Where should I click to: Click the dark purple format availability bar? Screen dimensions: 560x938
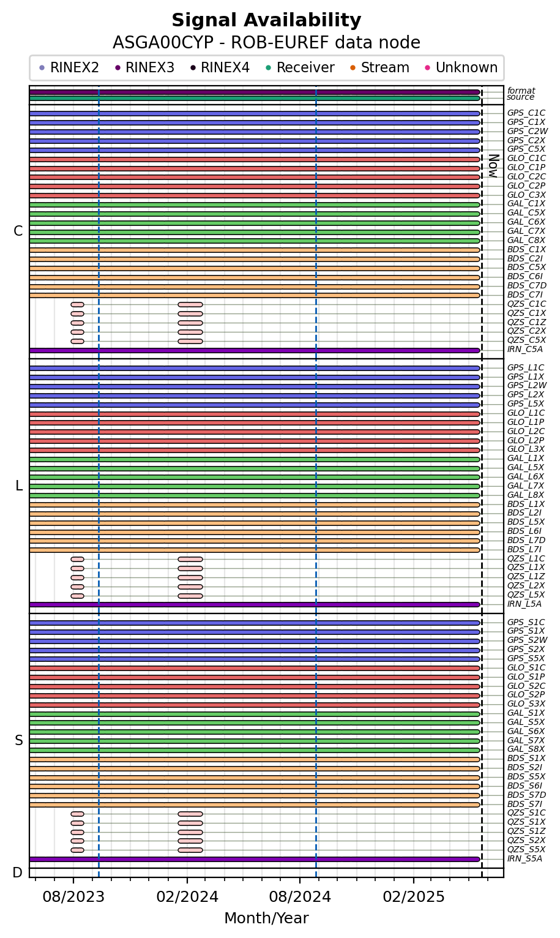(255, 92)
